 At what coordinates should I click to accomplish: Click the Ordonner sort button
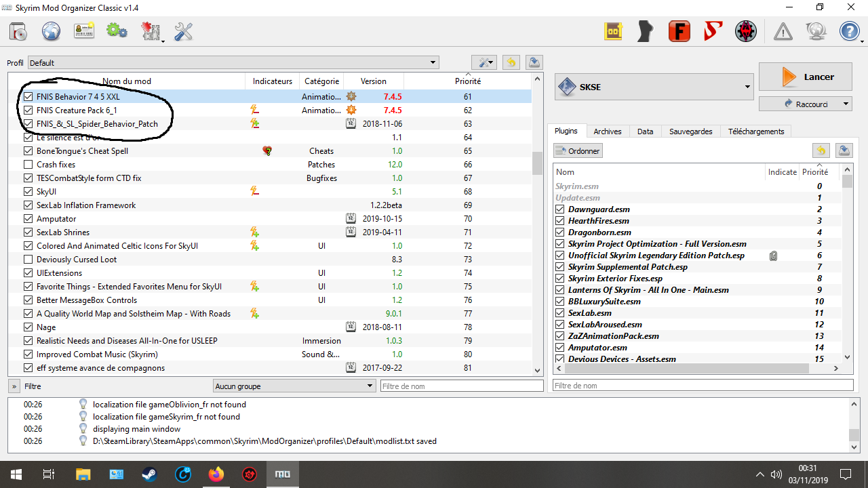[x=578, y=150]
